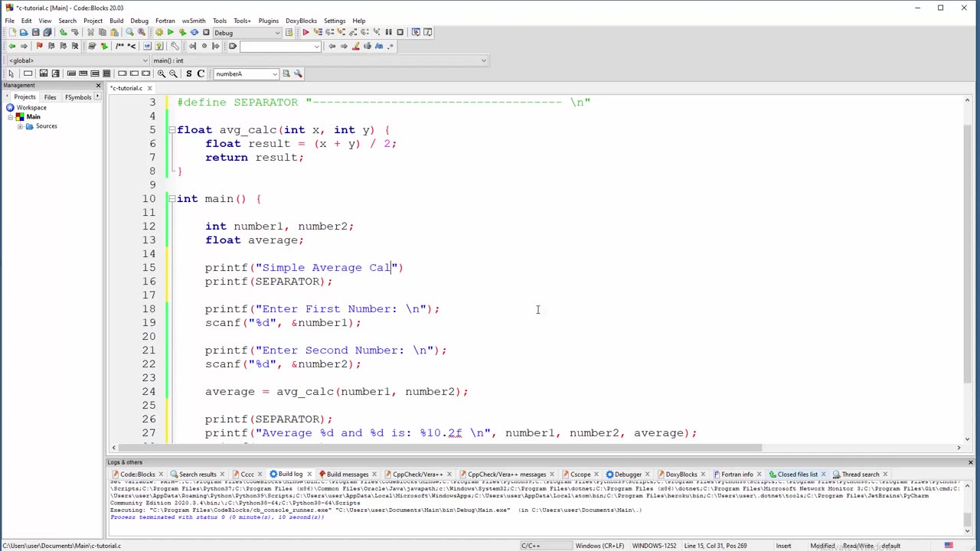Build the project with the gear icon
This screenshot has width=980, height=551.
coord(159,32)
